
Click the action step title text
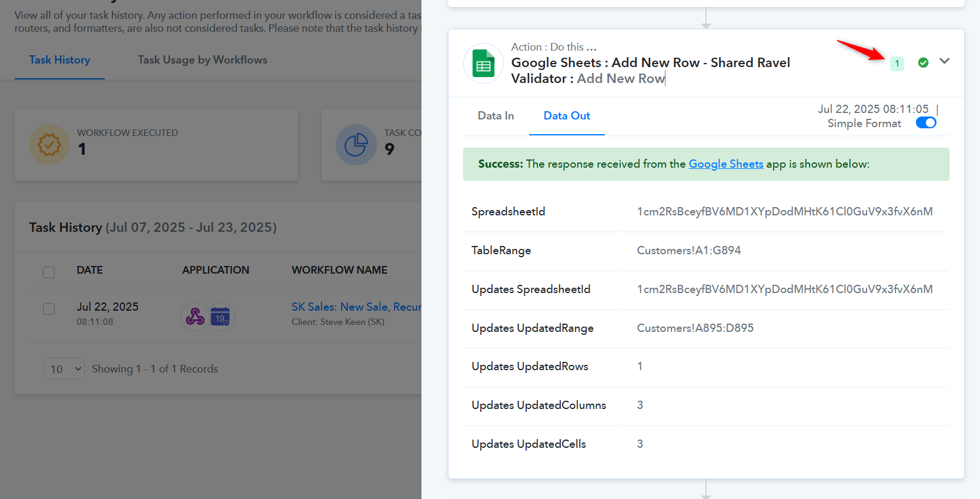point(650,71)
